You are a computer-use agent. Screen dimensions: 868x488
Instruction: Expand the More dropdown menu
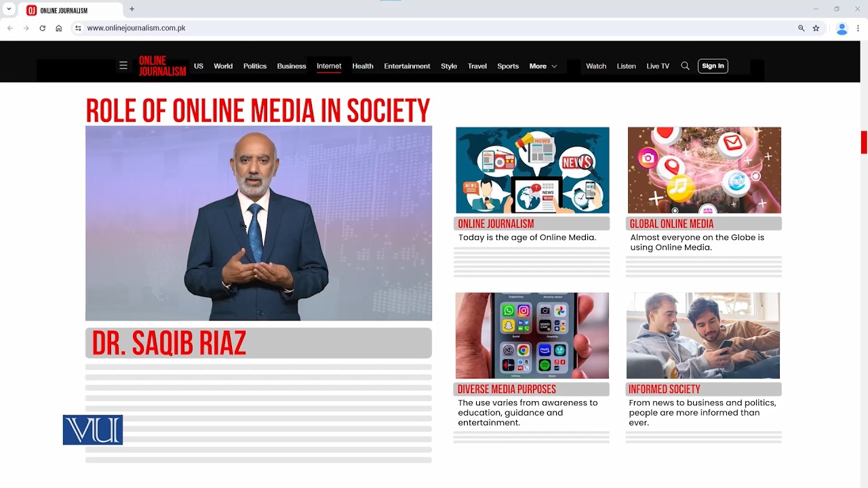[x=543, y=66]
